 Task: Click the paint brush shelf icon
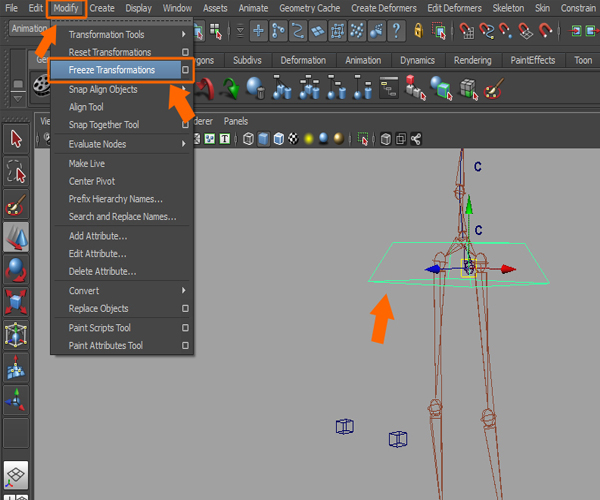point(494,88)
